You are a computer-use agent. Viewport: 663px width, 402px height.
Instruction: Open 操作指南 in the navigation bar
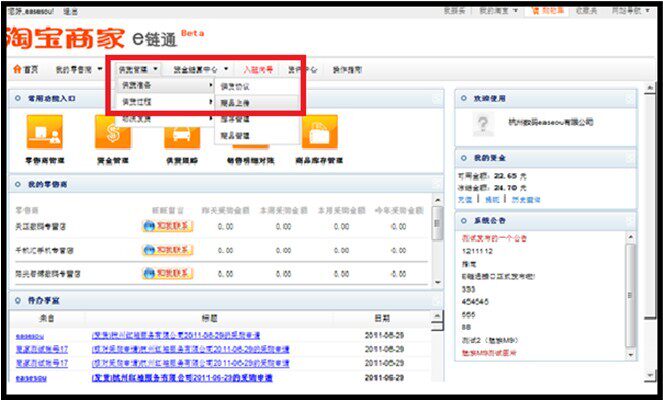click(347, 70)
